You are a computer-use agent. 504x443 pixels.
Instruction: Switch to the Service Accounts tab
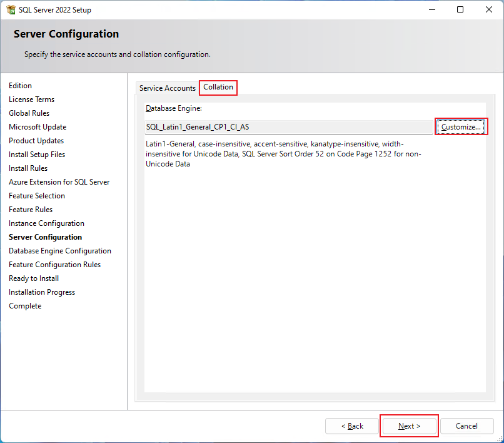click(x=167, y=88)
